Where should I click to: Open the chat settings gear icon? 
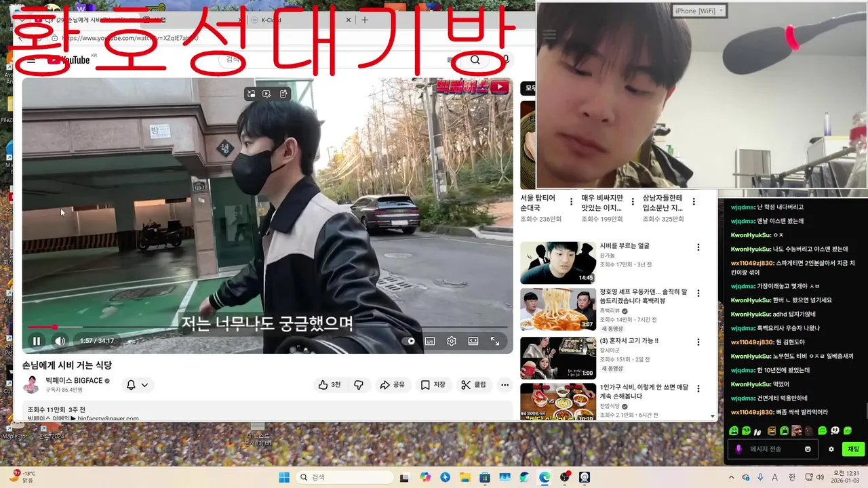point(831,449)
